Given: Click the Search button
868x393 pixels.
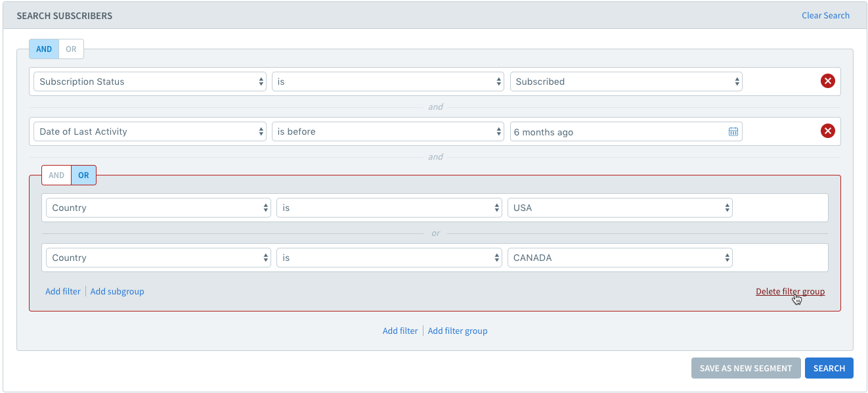Looking at the screenshot, I should tap(829, 368).
